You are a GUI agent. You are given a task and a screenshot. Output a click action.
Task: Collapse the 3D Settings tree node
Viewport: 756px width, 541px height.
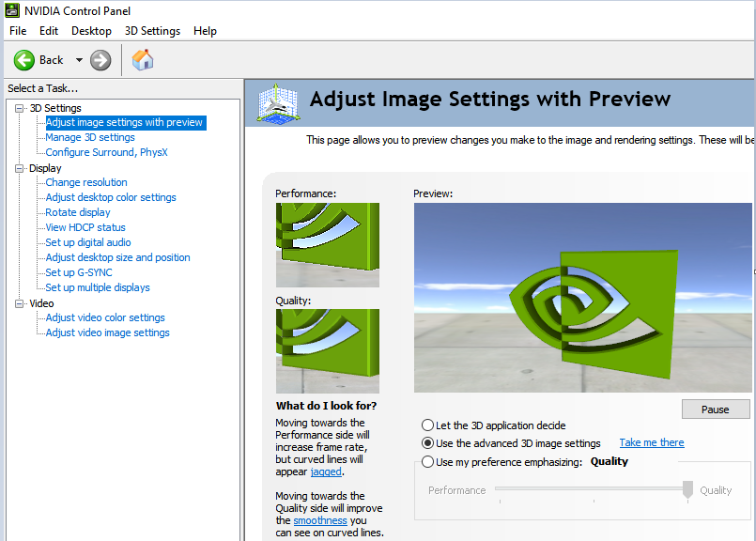pyautogui.click(x=20, y=108)
